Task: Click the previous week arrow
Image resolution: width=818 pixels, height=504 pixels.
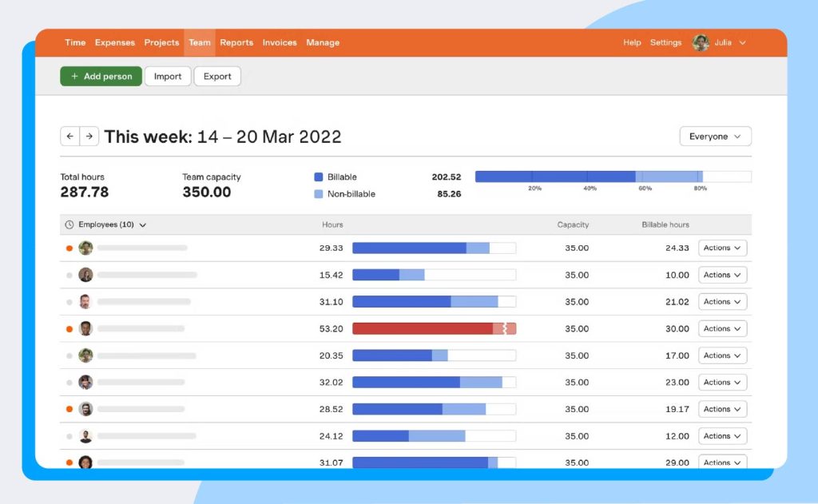Action: pyautogui.click(x=70, y=136)
